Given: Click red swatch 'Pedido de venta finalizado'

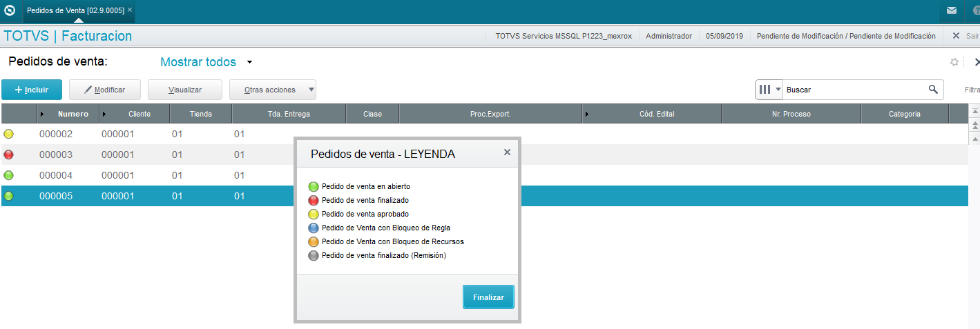Looking at the screenshot, I should click(x=314, y=200).
